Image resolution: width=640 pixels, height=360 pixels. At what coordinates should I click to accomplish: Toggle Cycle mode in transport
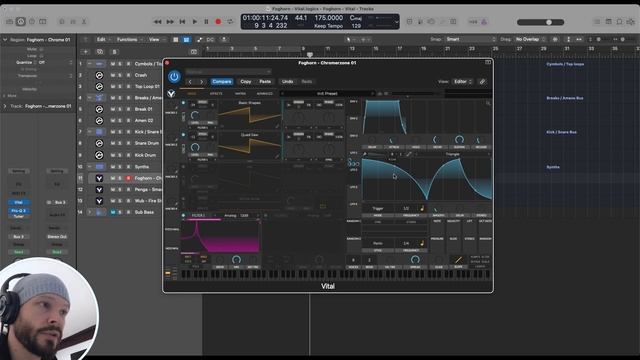point(230,22)
